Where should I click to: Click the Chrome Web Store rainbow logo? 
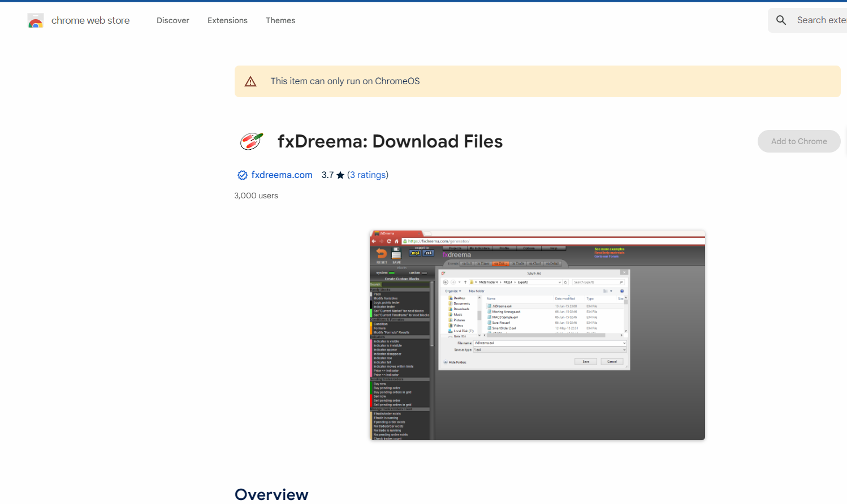(36, 21)
